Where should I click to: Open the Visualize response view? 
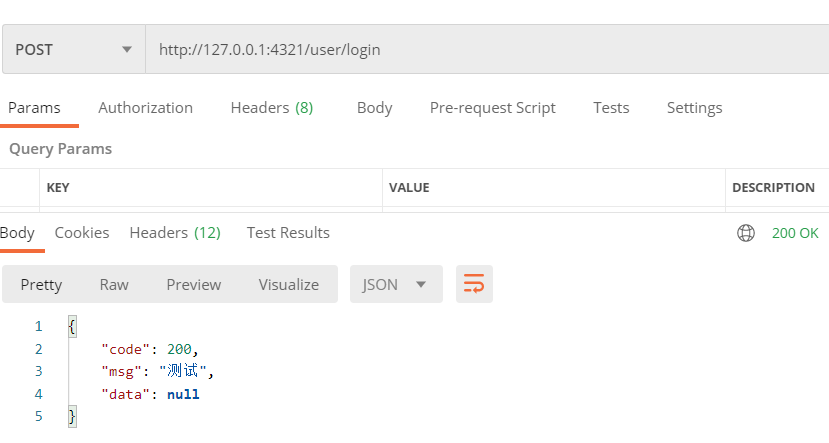[288, 285]
